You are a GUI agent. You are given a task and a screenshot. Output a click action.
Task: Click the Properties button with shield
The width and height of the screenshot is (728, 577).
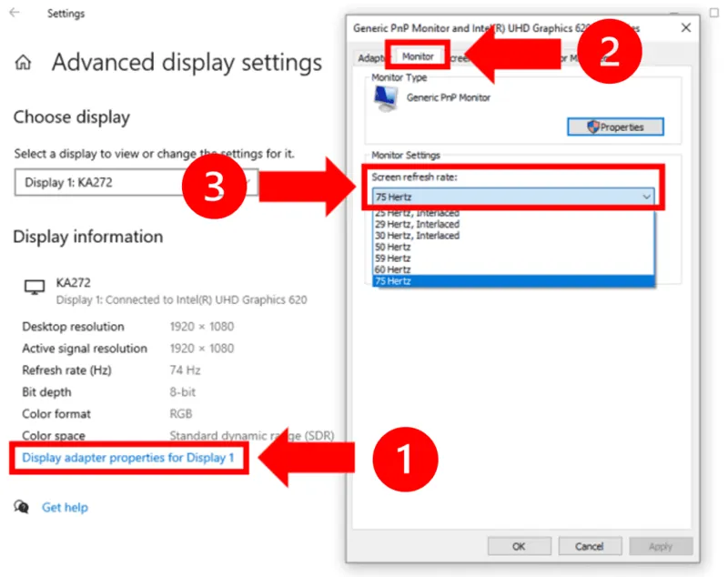(615, 127)
